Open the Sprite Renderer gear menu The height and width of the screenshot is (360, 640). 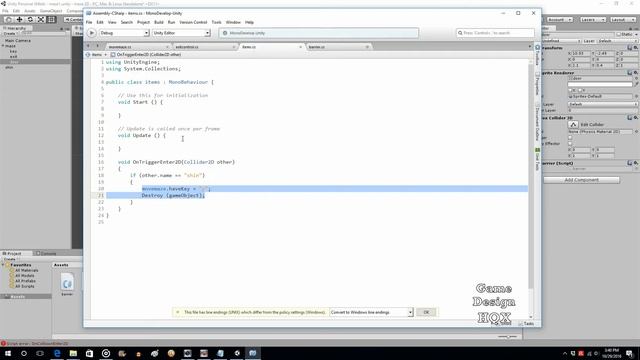pyautogui.click(x=636, y=73)
